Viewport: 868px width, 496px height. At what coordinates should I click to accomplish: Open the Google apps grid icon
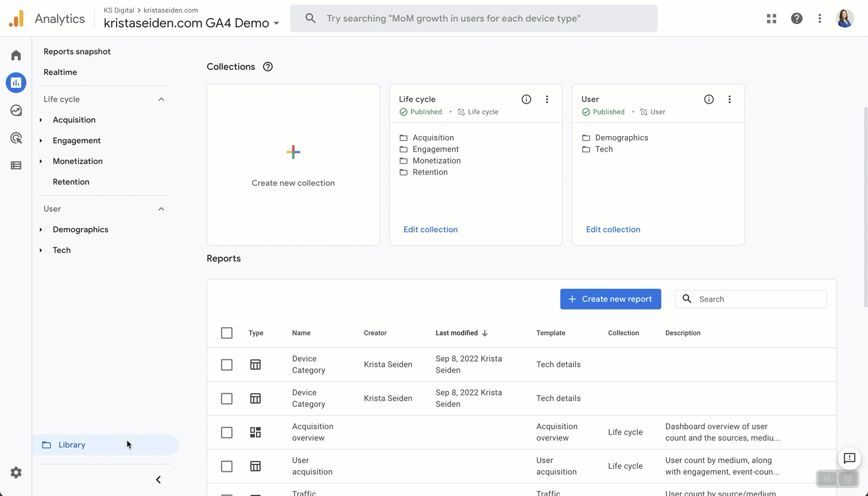pos(772,18)
